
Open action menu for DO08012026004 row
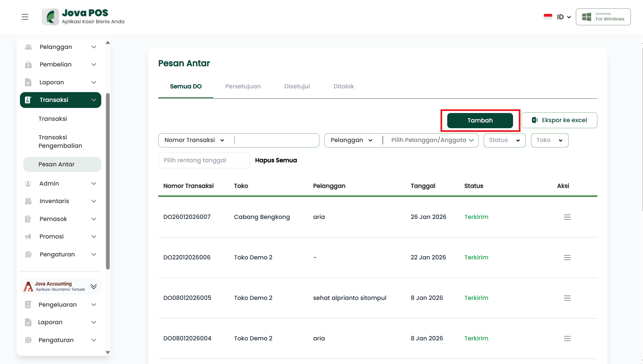(567, 338)
